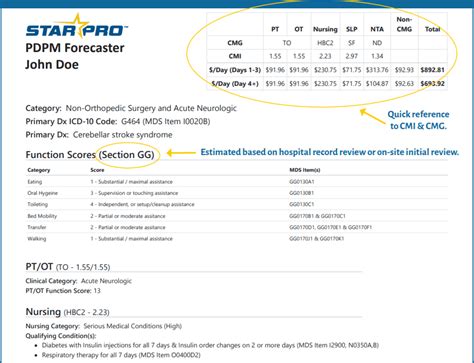
Task: Select the SLP CMI value 2.97
Action: coord(352,56)
